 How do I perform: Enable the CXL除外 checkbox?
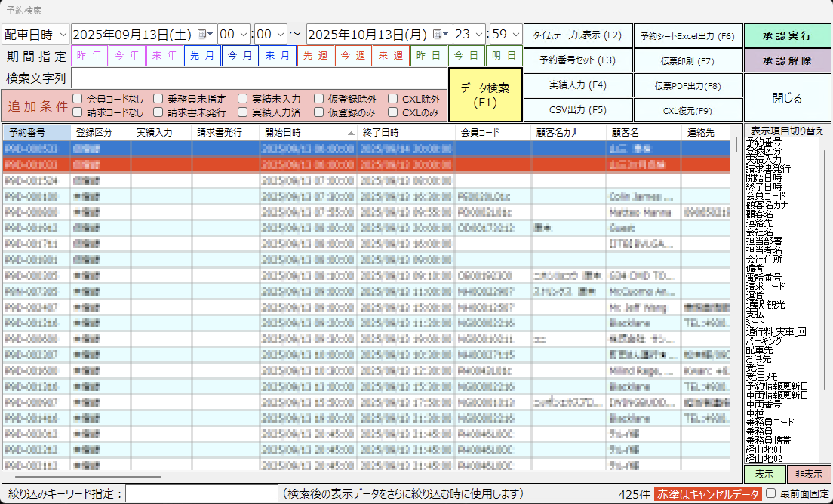pyautogui.click(x=392, y=98)
